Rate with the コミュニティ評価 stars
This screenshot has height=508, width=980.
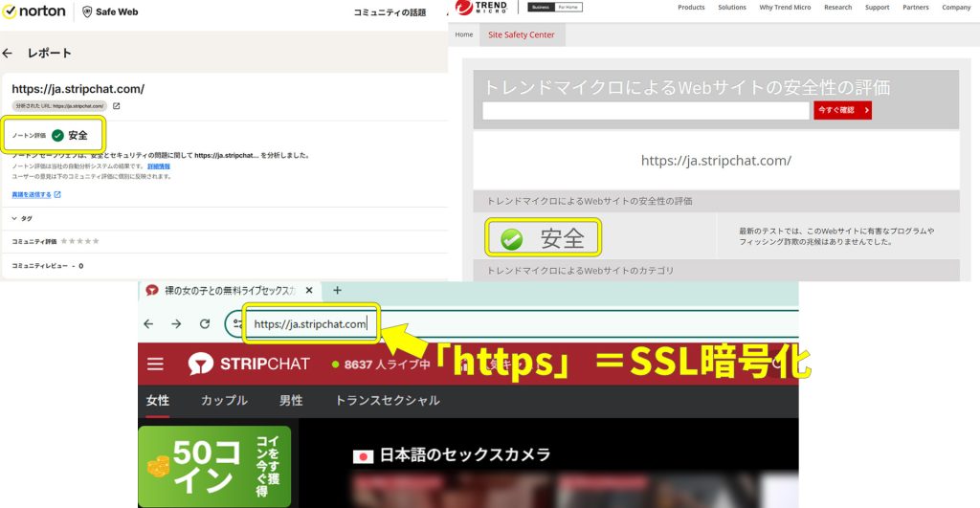(x=80, y=241)
